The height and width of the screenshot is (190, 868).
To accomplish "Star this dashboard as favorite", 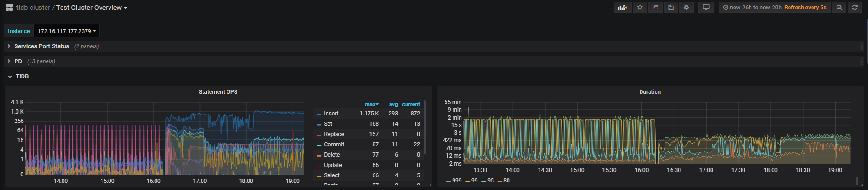I will pyautogui.click(x=640, y=8).
